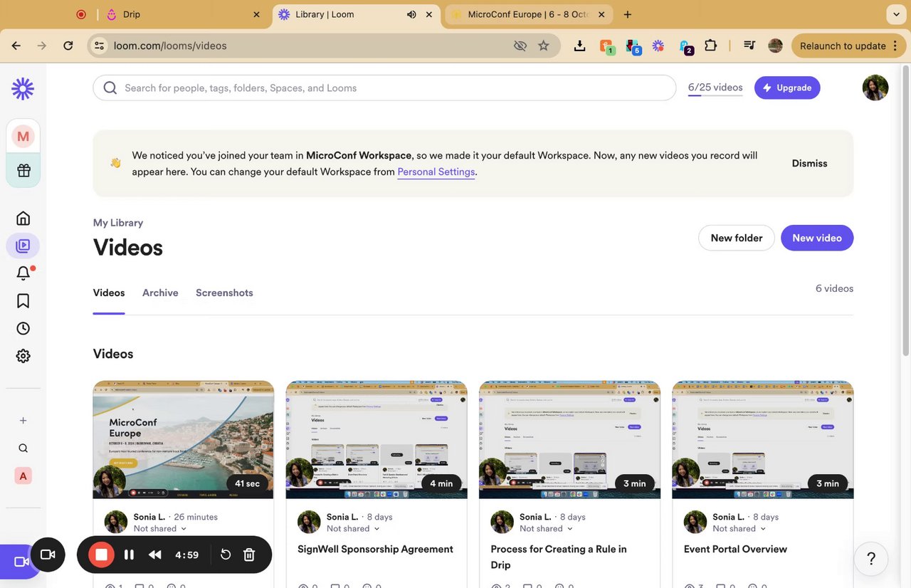Open notifications bell in the sidebar

coord(23,273)
